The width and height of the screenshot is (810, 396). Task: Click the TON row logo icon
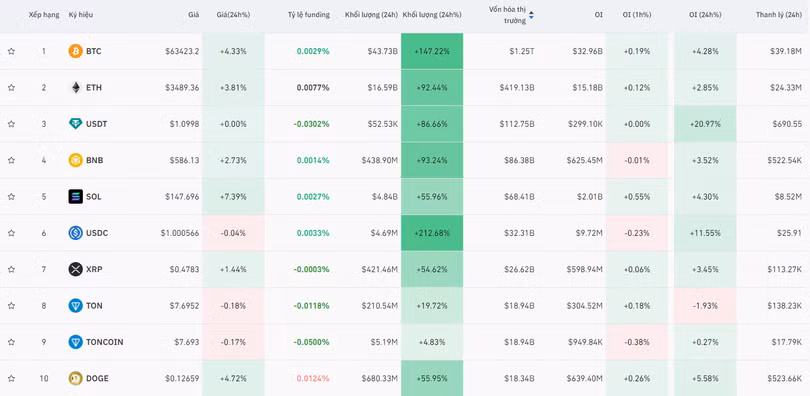point(75,306)
